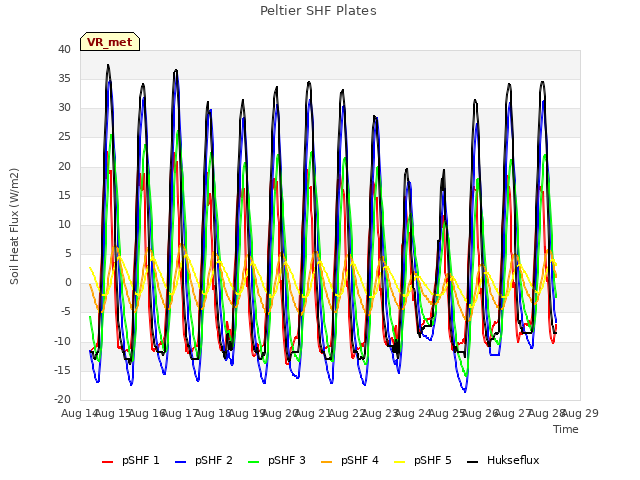Image resolution: width=640 pixels, height=480 pixels.
Task: Click the Aug 18 x-axis date label
Action: click(213, 413)
